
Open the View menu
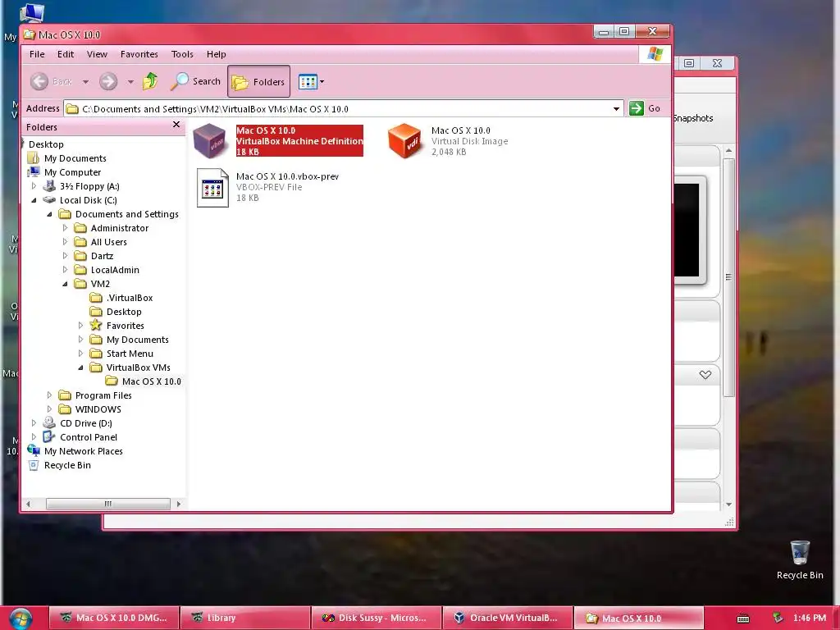pos(97,54)
